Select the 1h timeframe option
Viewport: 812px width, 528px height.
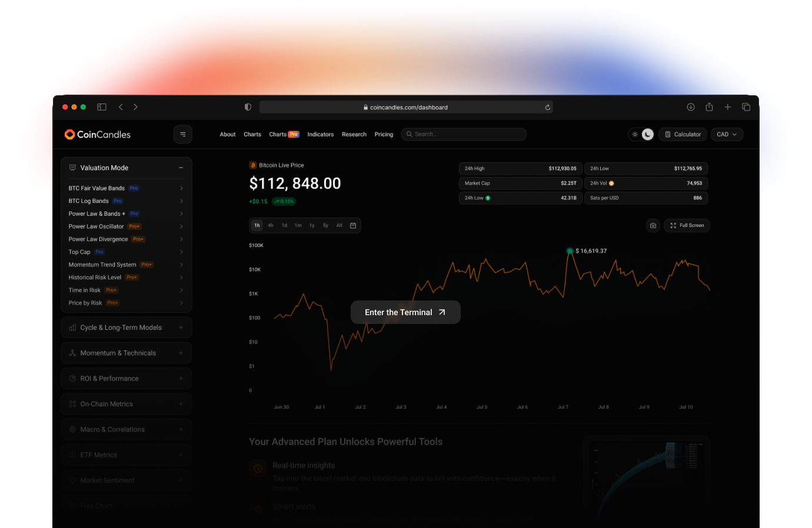pyautogui.click(x=257, y=226)
